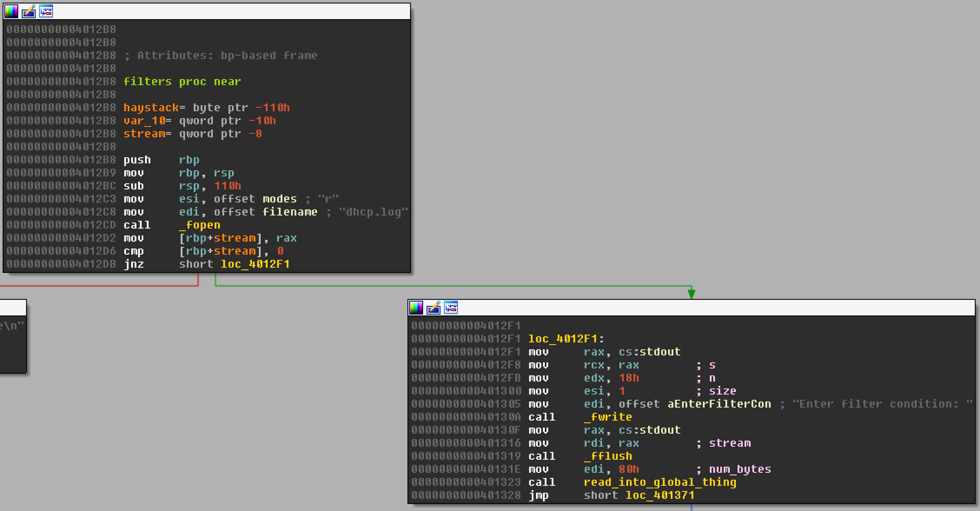
Task: Click var_10 stack variable definition
Action: (144, 121)
